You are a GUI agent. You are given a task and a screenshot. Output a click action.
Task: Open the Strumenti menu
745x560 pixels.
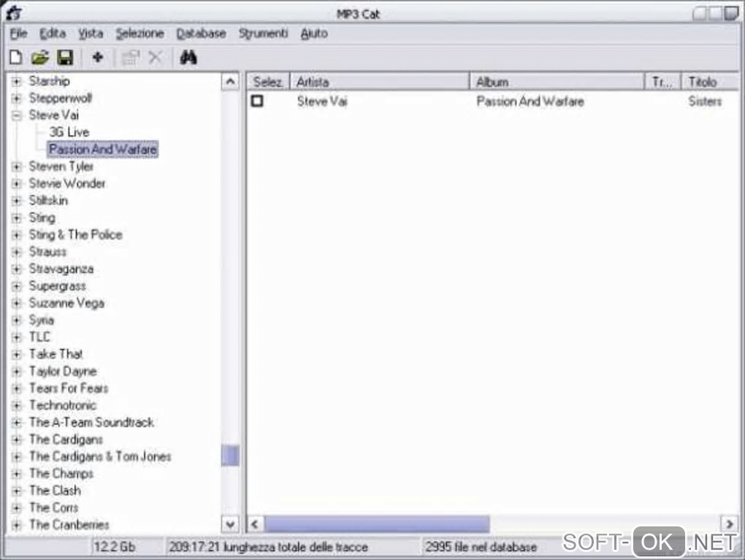[263, 34]
